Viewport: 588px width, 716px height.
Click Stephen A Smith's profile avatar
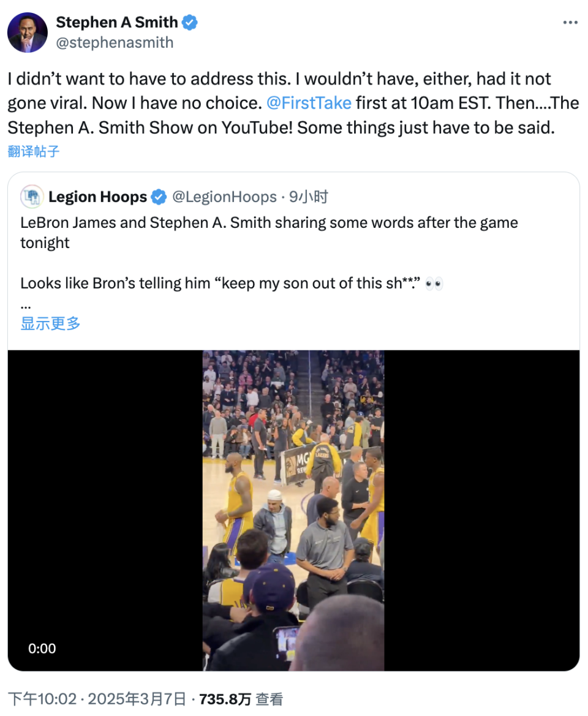(28, 32)
